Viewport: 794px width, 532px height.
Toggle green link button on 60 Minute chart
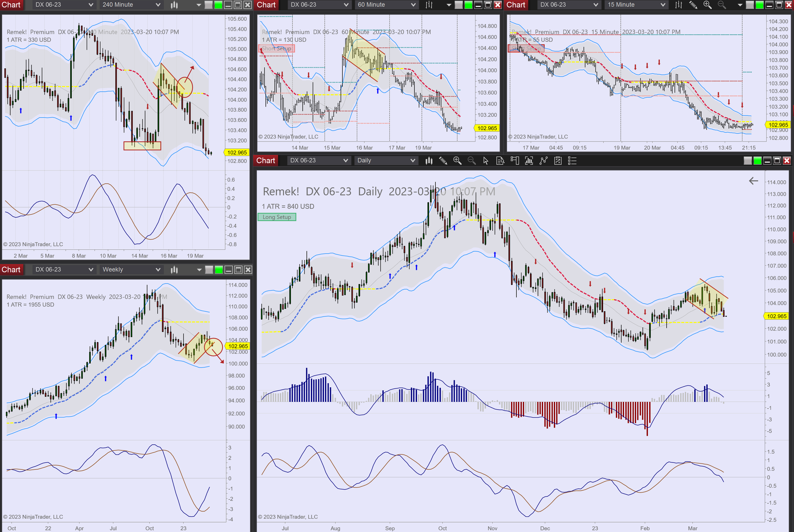coord(468,5)
